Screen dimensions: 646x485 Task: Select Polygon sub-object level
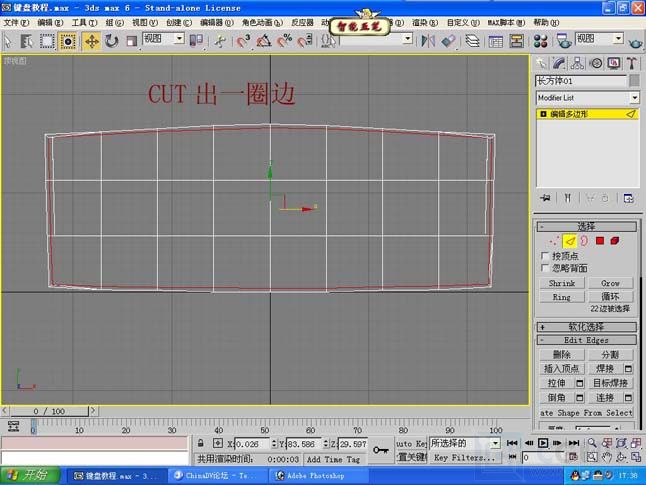[x=600, y=241]
